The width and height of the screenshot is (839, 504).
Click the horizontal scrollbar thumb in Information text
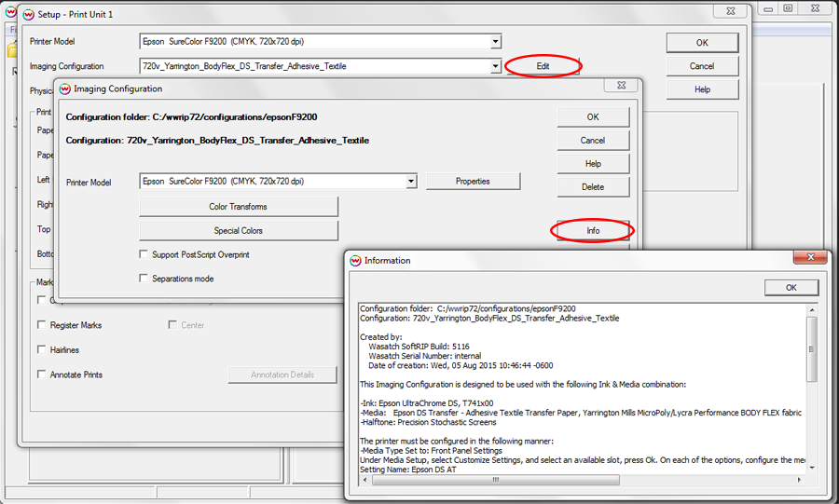(496, 480)
